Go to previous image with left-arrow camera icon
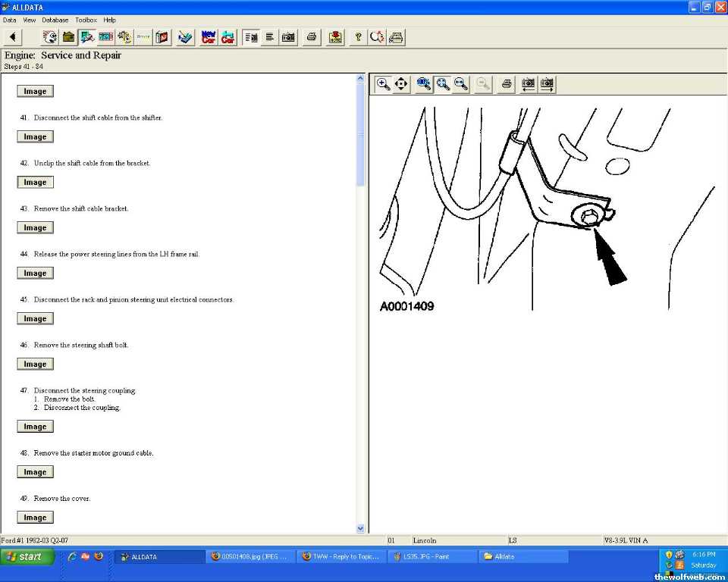 (529, 84)
